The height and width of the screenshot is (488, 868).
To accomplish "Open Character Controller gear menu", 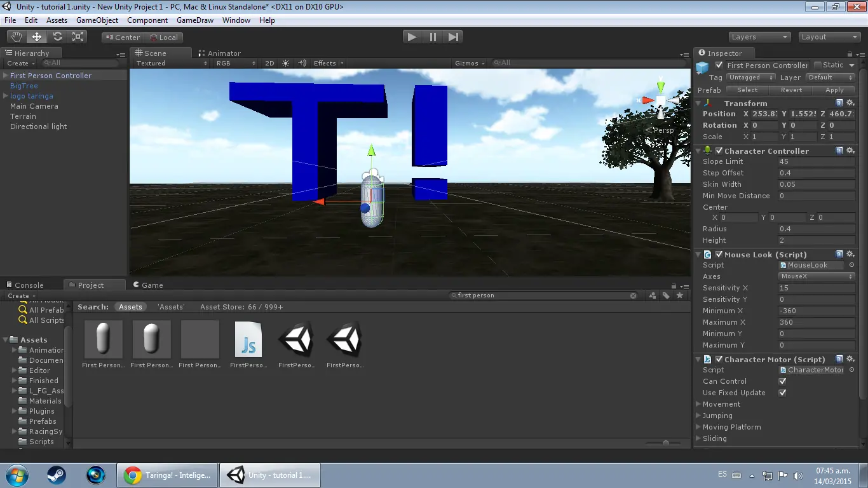I will coord(850,151).
